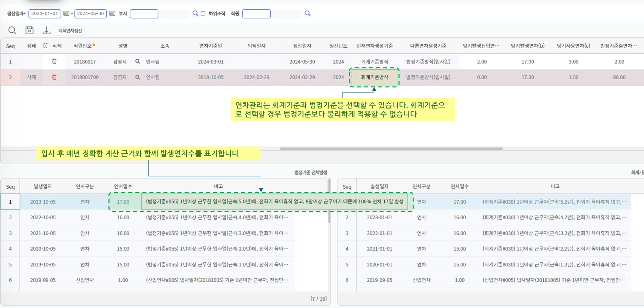Click 신입연차 cell in left list

point(85,280)
